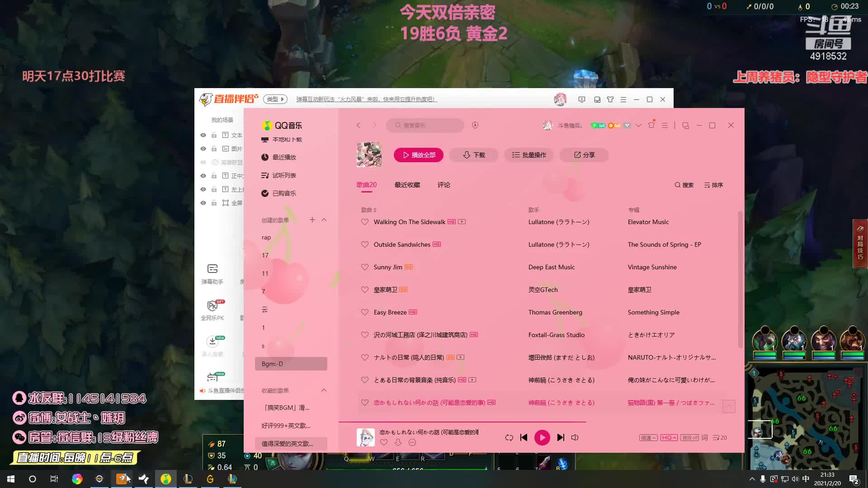868x488 pixels.
Task: Like the song Walking On The Sidewalk
Action: pos(365,222)
